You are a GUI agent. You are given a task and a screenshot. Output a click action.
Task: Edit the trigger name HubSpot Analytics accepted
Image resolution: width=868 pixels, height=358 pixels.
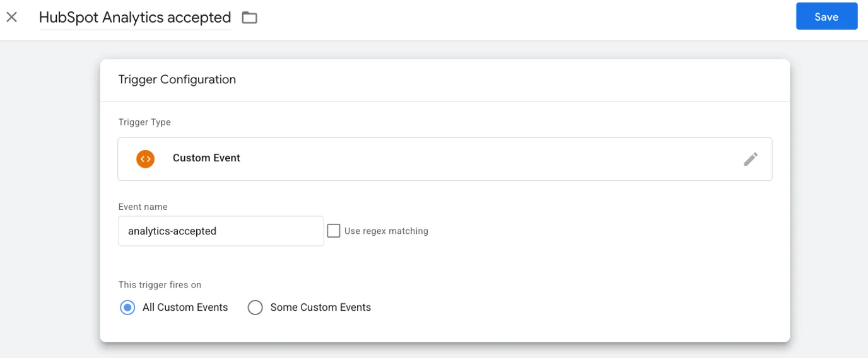(x=135, y=18)
